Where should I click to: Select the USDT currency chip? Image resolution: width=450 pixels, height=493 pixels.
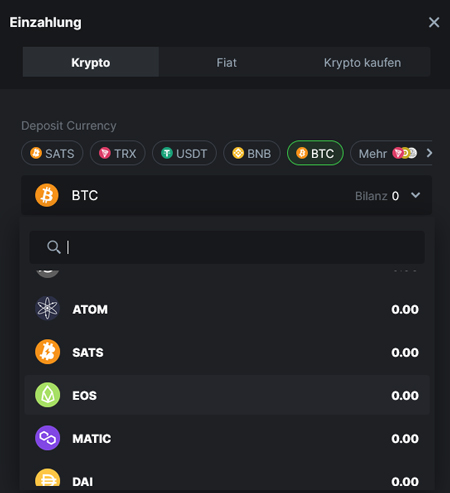[184, 153]
